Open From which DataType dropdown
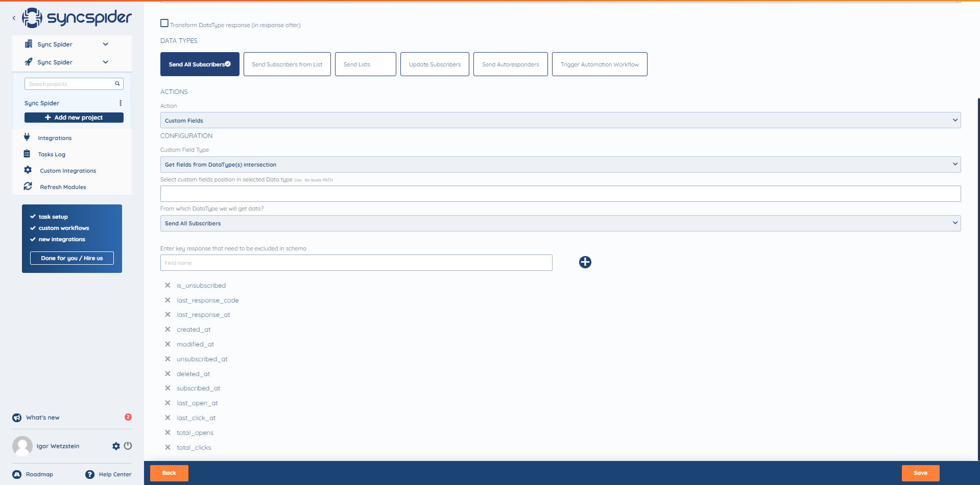 560,223
